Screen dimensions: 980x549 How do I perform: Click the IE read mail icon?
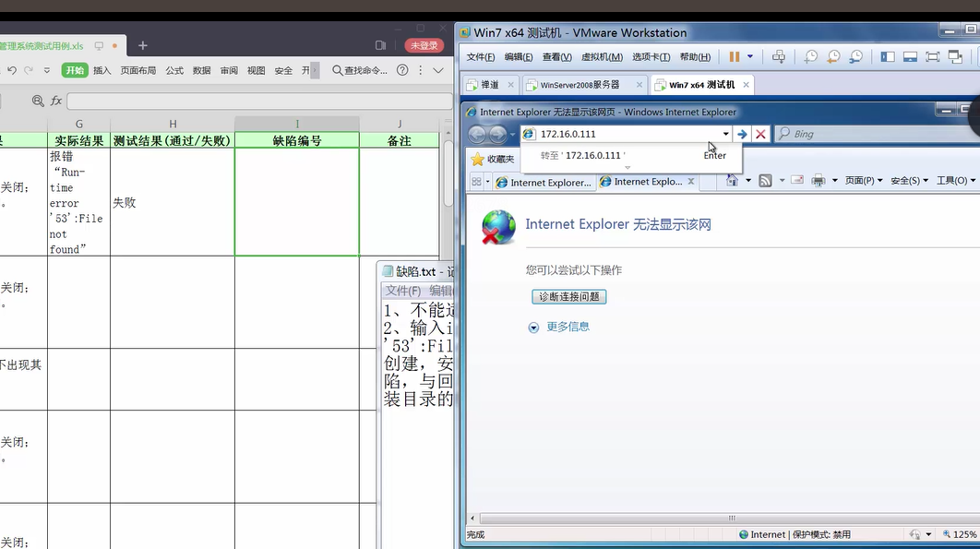click(797, 180)
